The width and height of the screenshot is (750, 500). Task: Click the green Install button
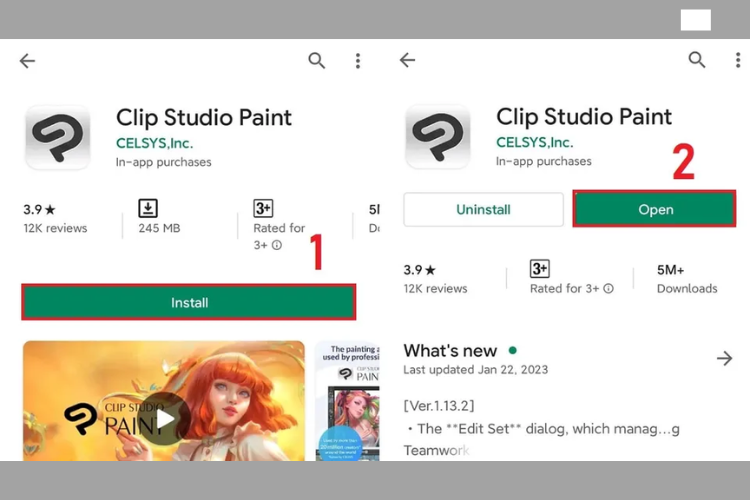[189, 302]
